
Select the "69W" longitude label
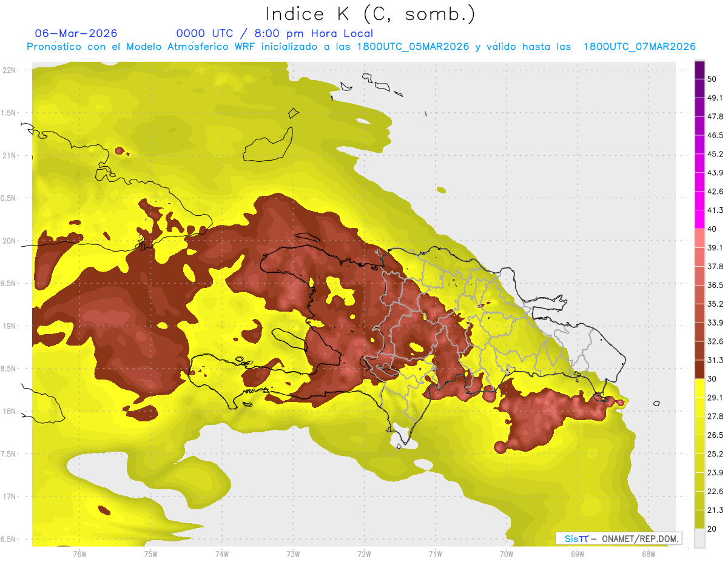[x=578, y=554]
